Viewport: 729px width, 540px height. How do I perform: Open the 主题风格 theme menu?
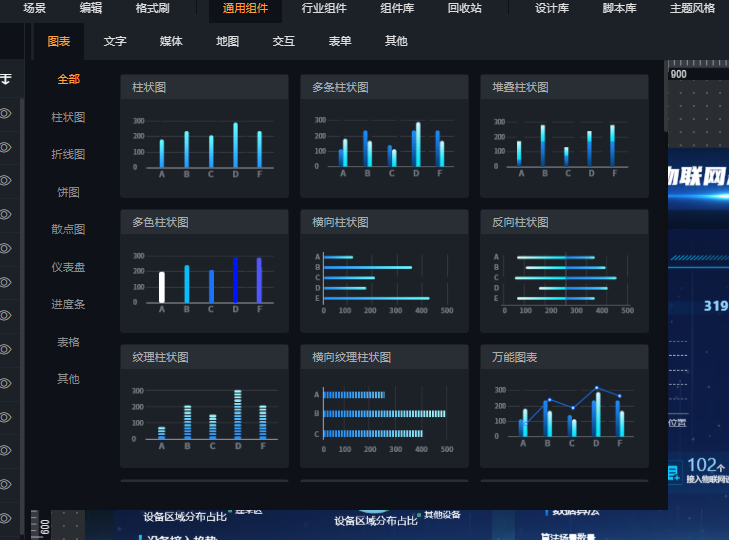[x=692, y=8]
